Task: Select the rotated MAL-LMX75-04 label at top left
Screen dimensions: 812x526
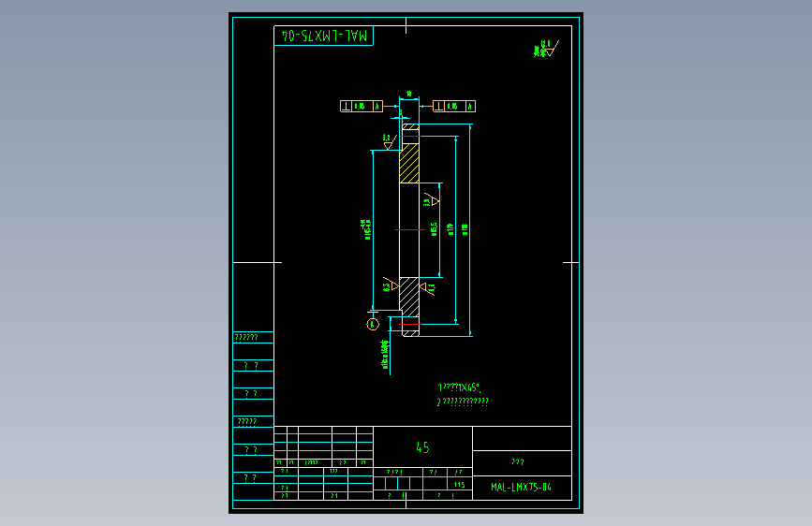Action: pos(324,36)
